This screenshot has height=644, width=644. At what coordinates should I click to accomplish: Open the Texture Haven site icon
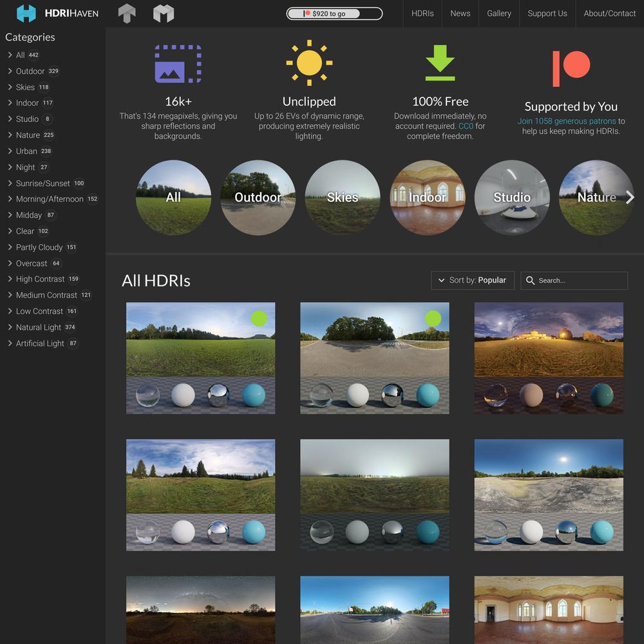[127, 13]
